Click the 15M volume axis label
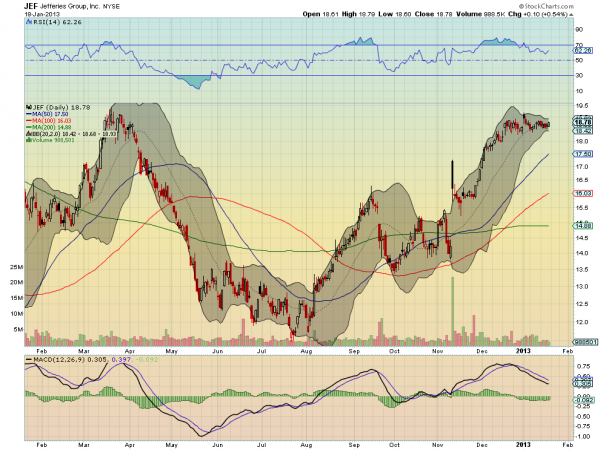This screenshot has width=600, height=450. [x=17, y=298]
